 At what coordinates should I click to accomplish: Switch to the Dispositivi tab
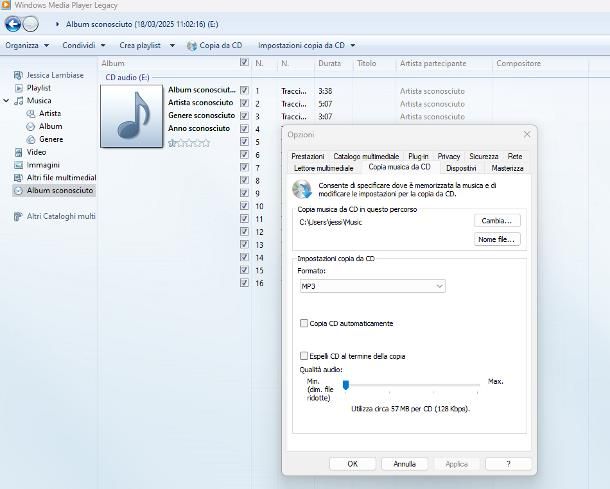coord(461,168)
